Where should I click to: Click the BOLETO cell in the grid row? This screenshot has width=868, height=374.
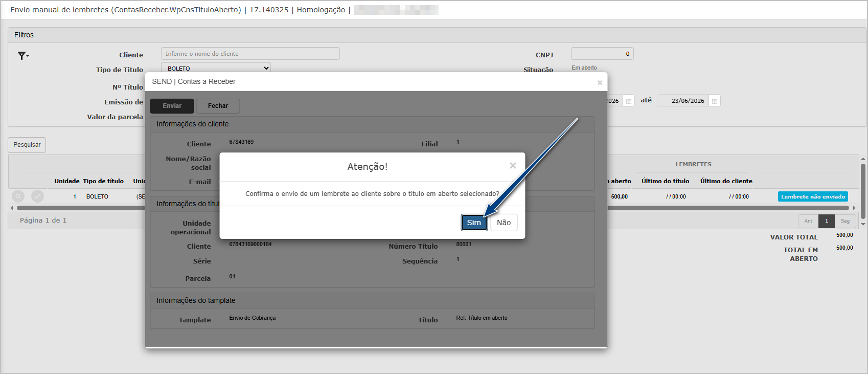click(x=97, y=196)
